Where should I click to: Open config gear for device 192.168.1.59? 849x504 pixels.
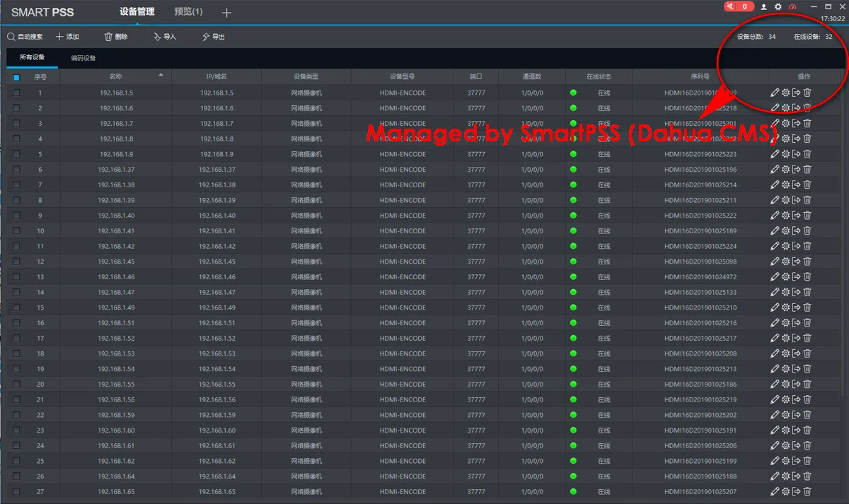[x=785, y=415]
